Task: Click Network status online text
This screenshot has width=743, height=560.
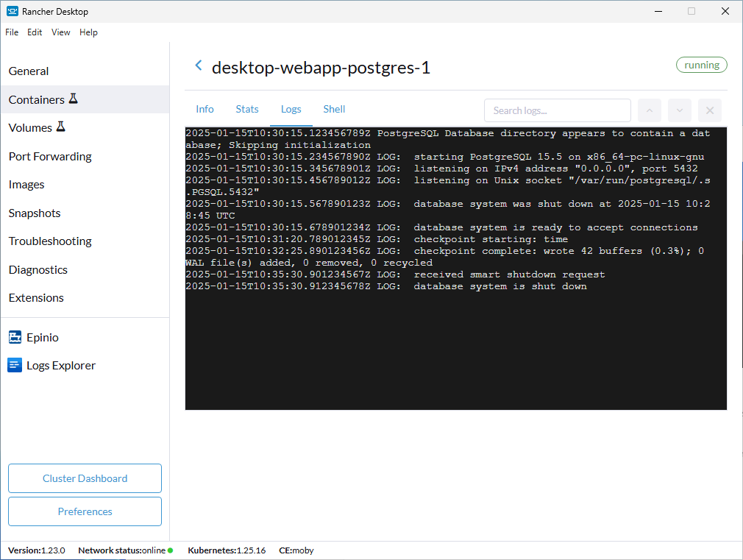Action: pyautogui.click(x=122, y=550)
